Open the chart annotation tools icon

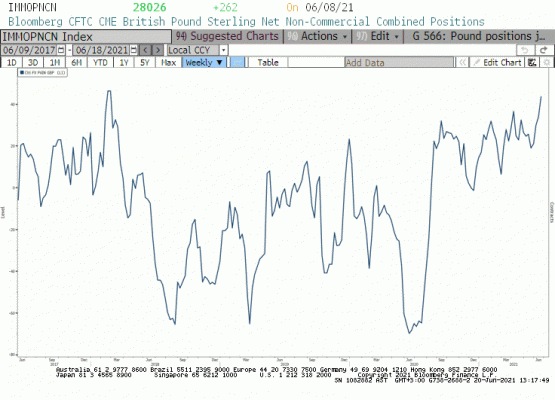click(x=532, y=62)
